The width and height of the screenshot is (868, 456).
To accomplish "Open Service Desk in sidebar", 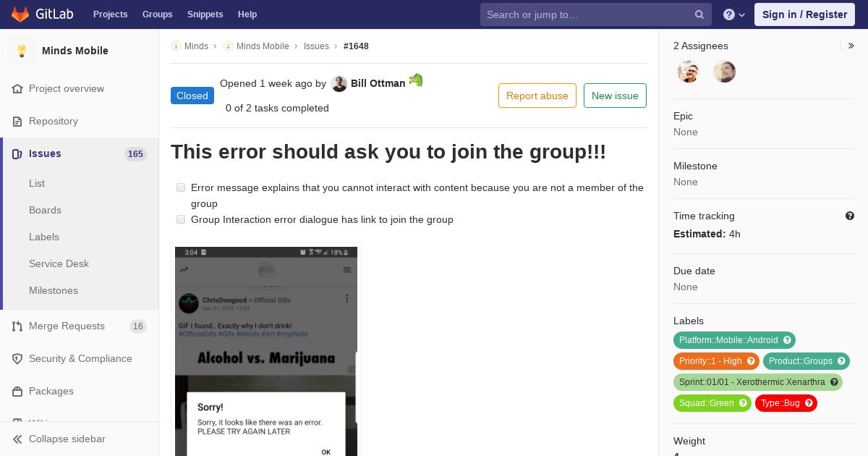I will coord(59,263).
